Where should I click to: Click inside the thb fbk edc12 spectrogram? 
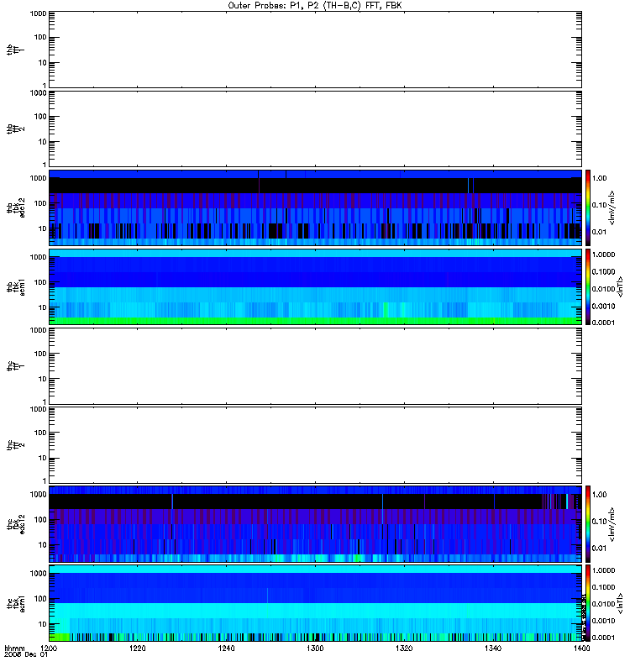(315, 207)
